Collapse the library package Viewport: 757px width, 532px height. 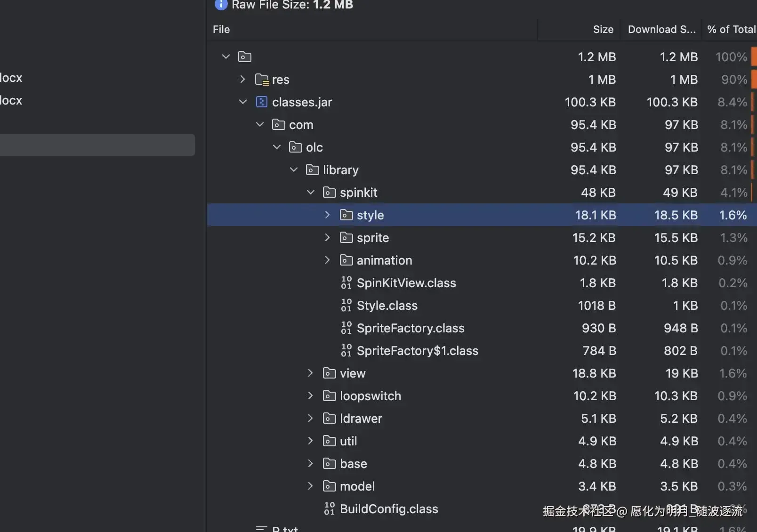click(294, 170)
